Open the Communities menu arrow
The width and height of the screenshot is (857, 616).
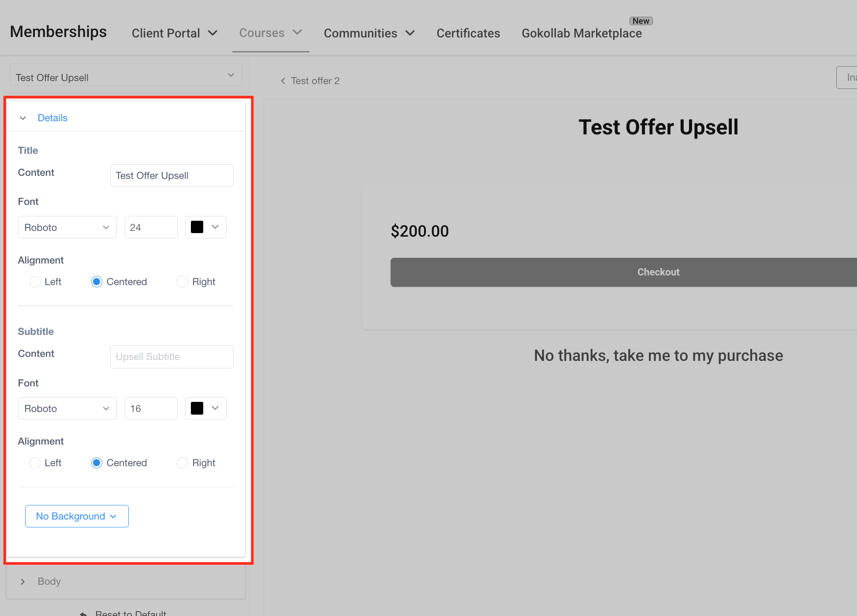coord(410,33)
